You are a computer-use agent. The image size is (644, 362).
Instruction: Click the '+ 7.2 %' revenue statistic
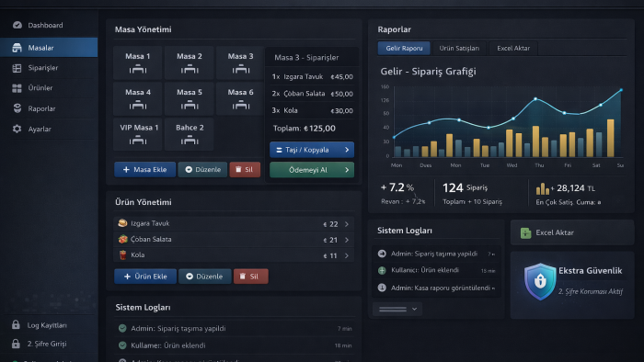point(397,187)
